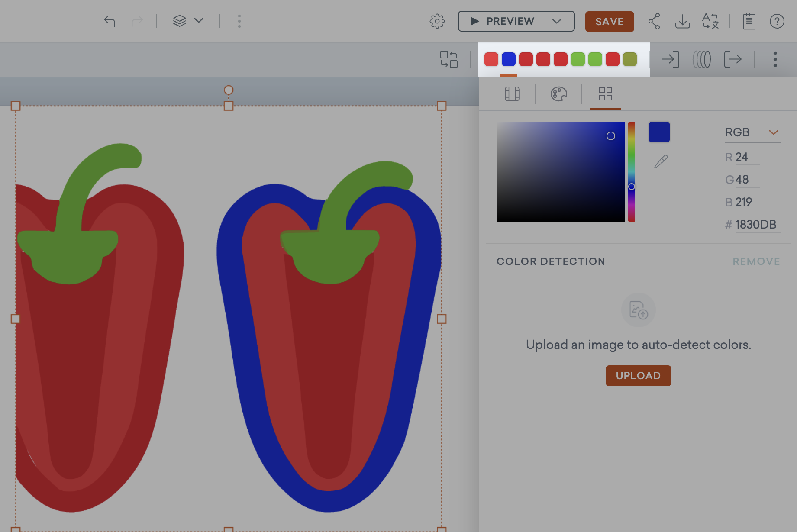
Task: Click the UPLOAD button
Action: pos(638,376)
